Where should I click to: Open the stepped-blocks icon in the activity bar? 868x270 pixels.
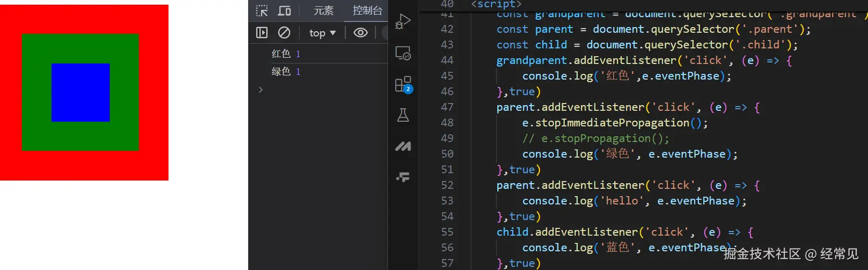(x=403, y=177)
